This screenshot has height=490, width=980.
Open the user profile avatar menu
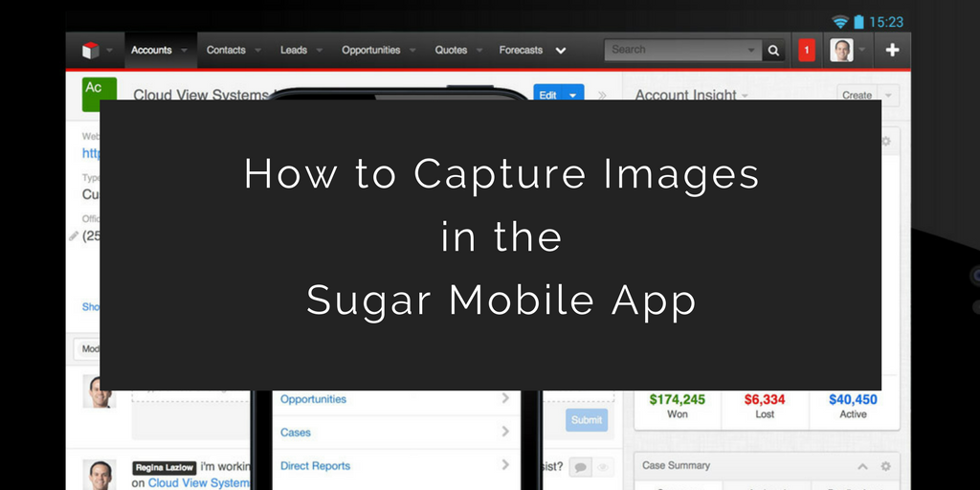(841, 50)
